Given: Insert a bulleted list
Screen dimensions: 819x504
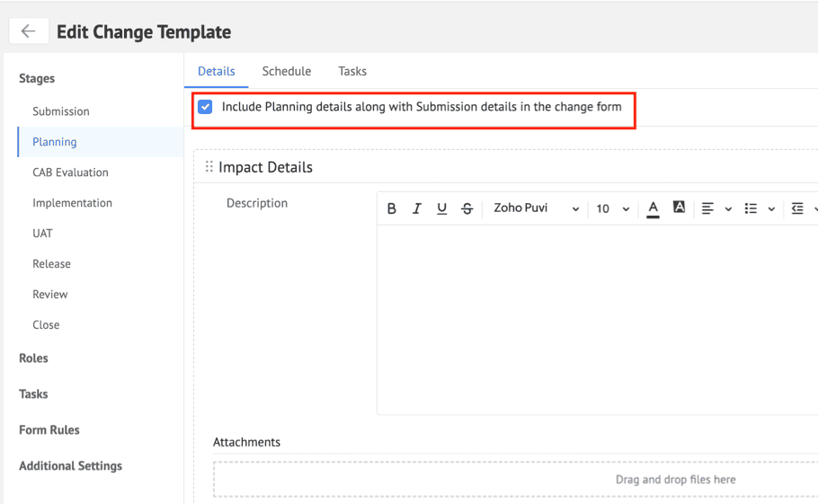Looking at the screenshot, I should (751, 208).
